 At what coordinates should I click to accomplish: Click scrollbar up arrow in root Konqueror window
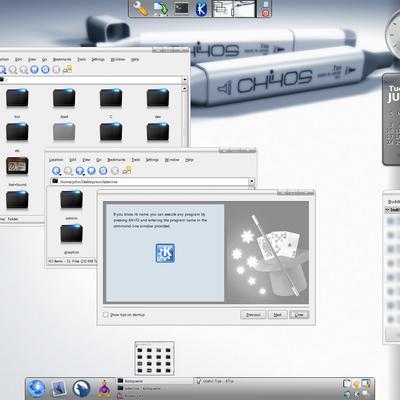(185, 88)
